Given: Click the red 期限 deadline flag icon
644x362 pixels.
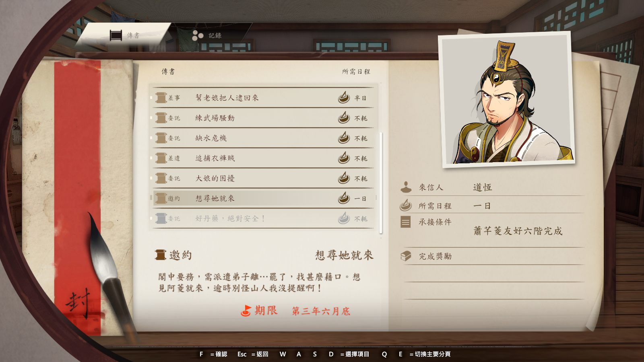Looking at the screenshot, I should tap(246, 311).
